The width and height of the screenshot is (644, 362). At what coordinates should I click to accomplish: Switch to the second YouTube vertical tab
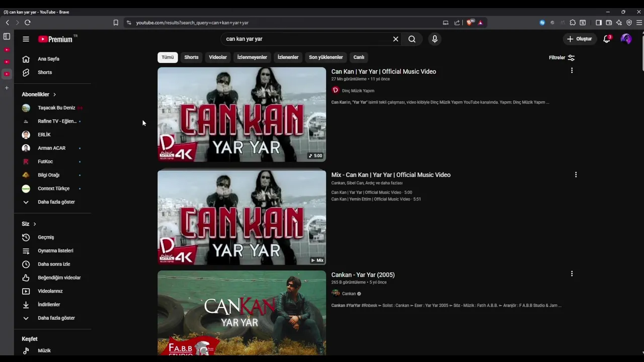pos(7,62)
